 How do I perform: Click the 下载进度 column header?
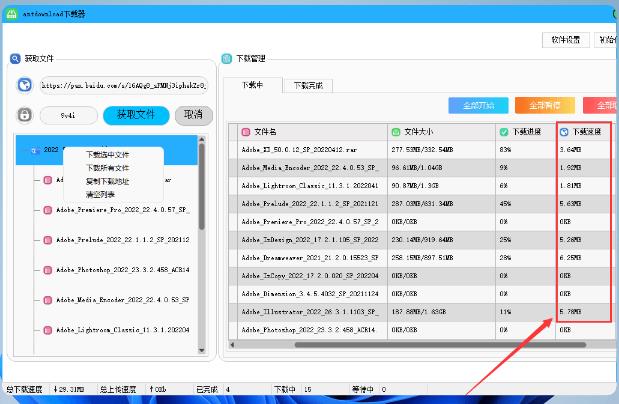coord(525,132)
